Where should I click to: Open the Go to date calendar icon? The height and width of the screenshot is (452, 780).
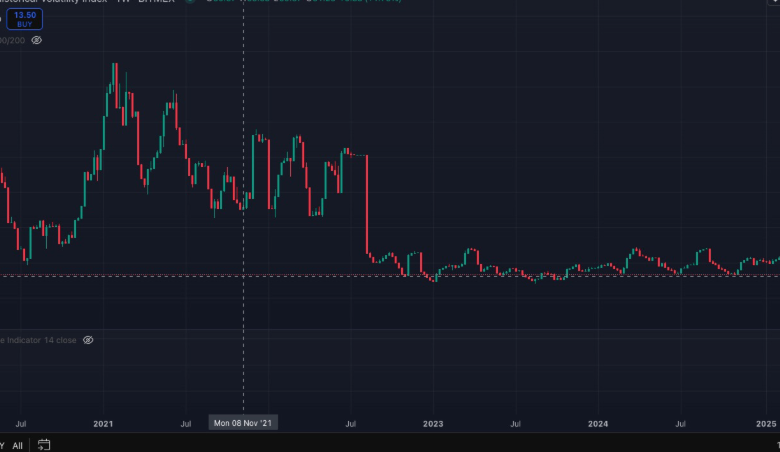pyautogui.click(x=44, y=445)
